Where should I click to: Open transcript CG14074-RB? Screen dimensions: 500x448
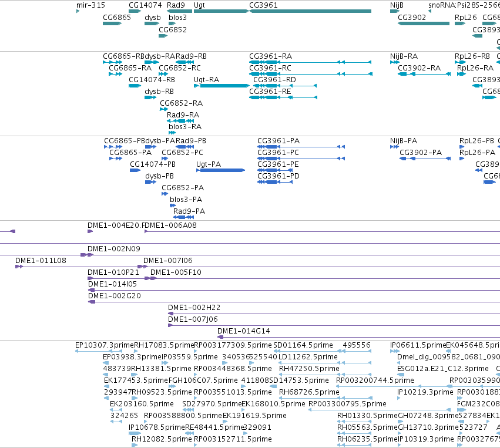tap(152, 80)
